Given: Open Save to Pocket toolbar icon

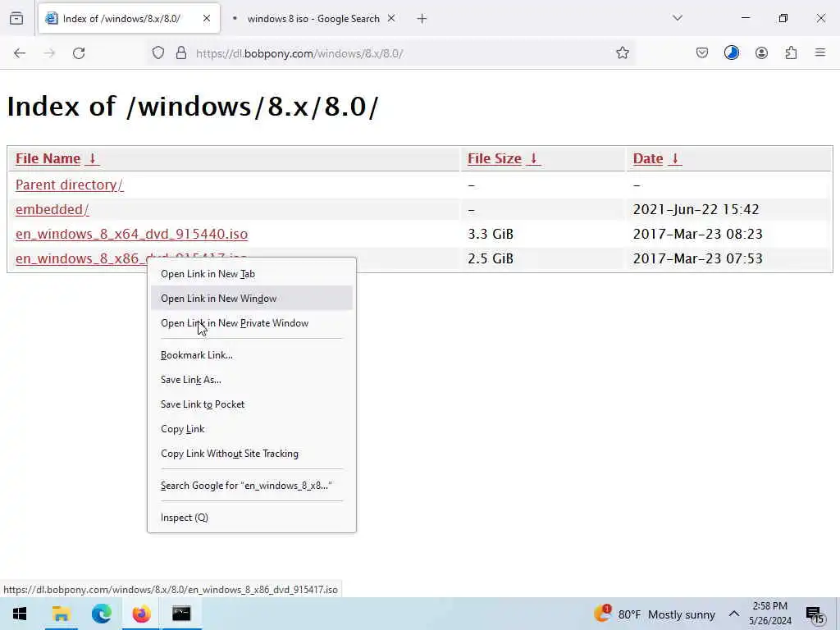Looking at the screenshot, I should 702,53.
